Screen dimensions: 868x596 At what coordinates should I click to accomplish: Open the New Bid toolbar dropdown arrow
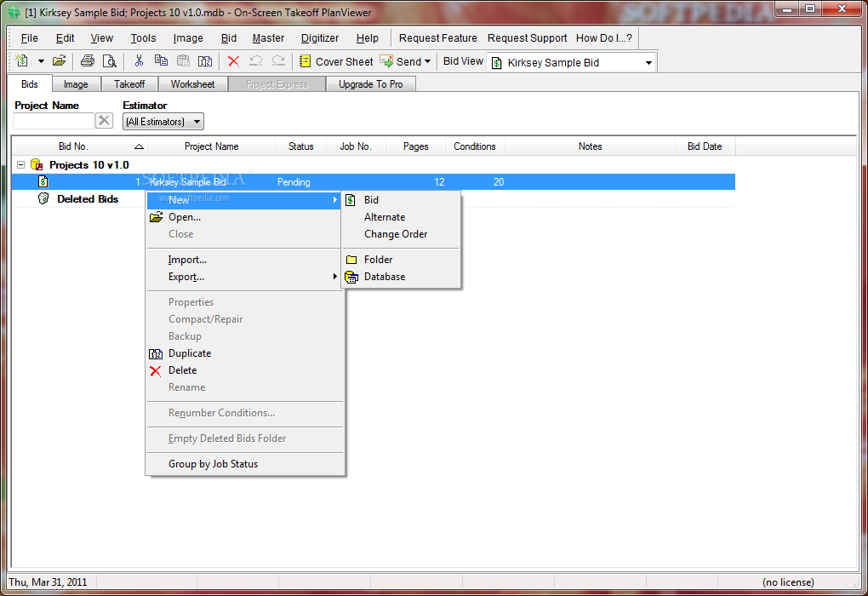tap(40, 61)
